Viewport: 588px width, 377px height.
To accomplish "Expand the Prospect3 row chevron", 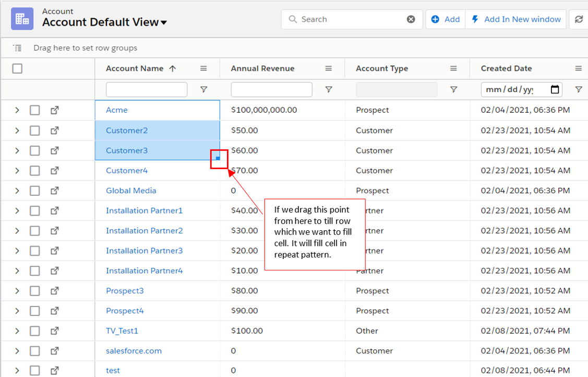I will 17,291.
